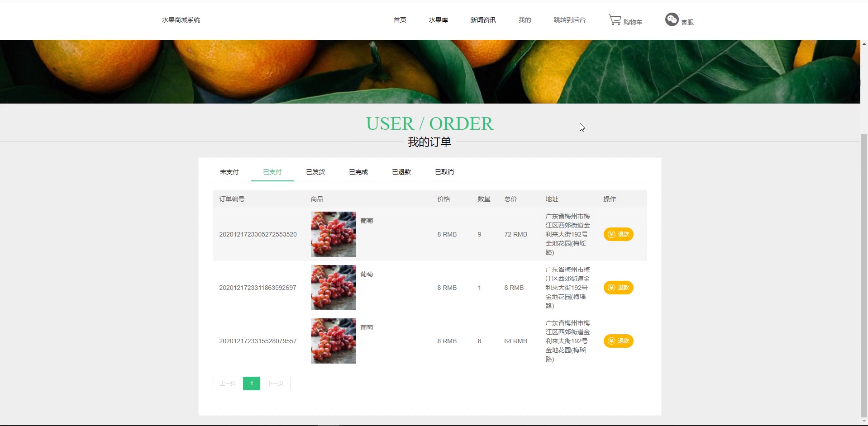Refund order ending in 553520
This screenshot has width=868, height=426.
point(618,234)
